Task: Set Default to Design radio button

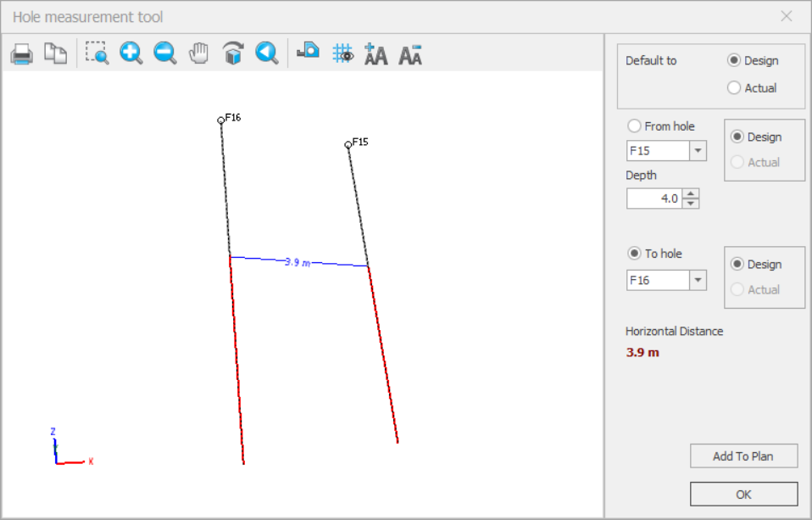Action: click(x=734, y=60)
